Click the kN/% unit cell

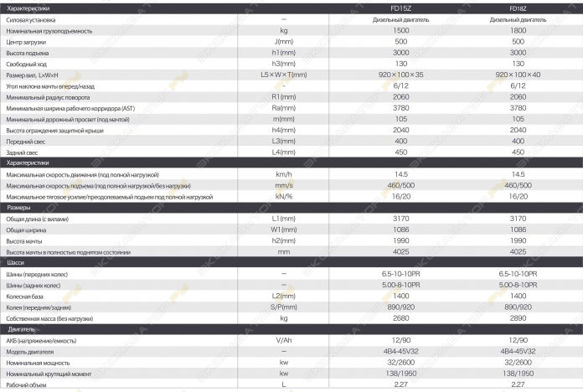click(284, 196)
